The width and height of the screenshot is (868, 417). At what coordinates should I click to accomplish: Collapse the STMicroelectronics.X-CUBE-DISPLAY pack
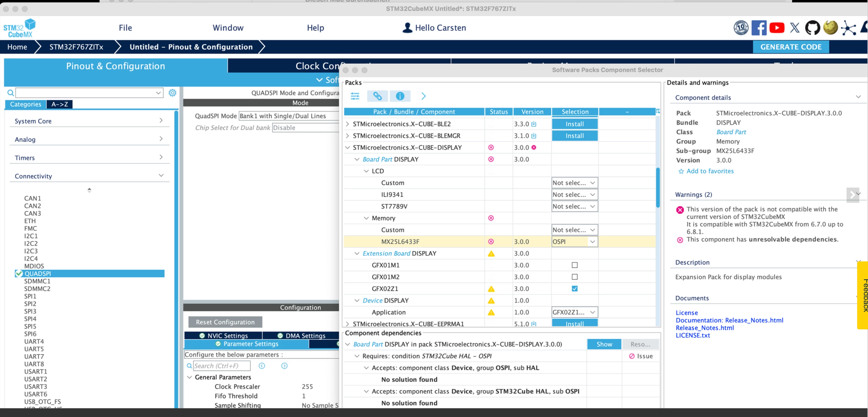[x=347, y=148]
